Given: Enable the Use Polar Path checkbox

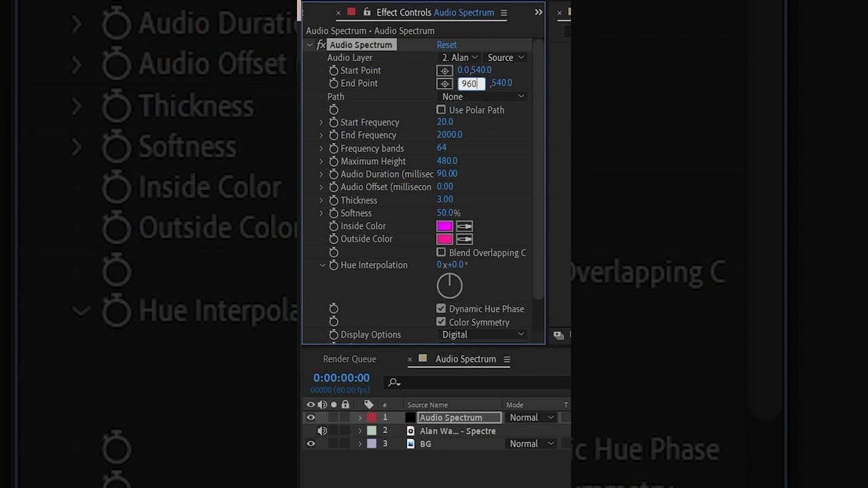Looking at the screenshot, I should [441, 110].
